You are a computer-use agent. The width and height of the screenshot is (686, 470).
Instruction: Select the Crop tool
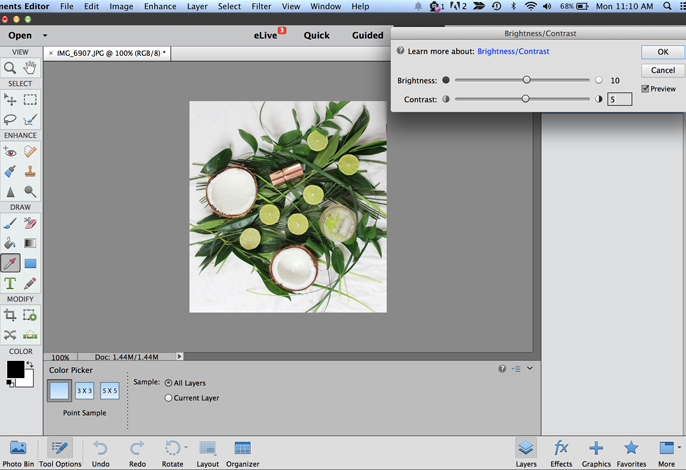pos(10,315)
